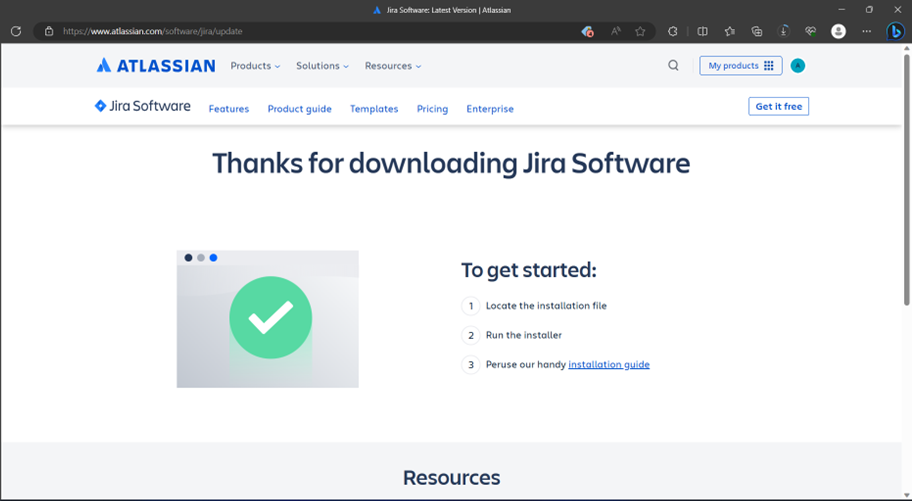This screenshot has width=912, height=501.
Task: Open the Collections icon
Action: (757, 31)
